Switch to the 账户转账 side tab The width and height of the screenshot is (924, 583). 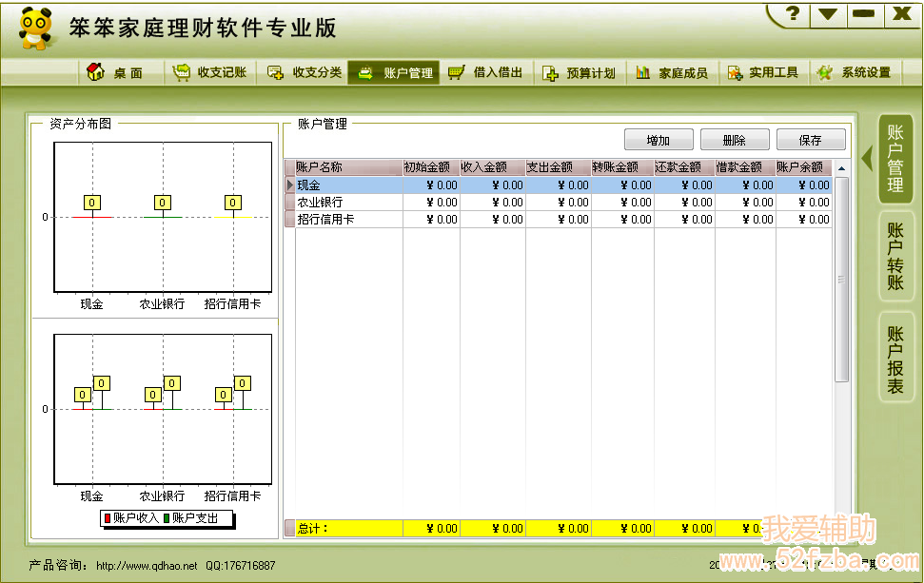pos(895,256)
